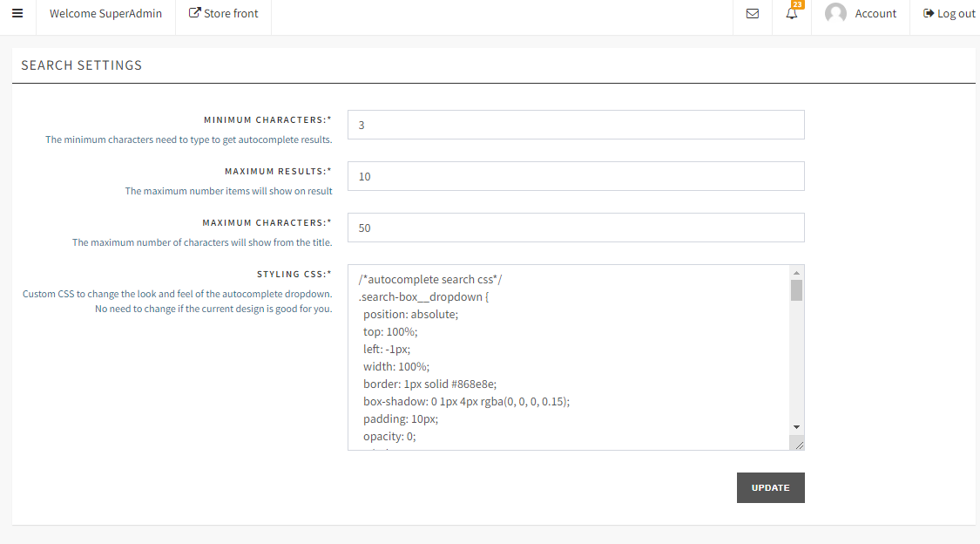This screenshot has height=544, width=980.
Task: Click the Account menu label
Action: [875, 14]
